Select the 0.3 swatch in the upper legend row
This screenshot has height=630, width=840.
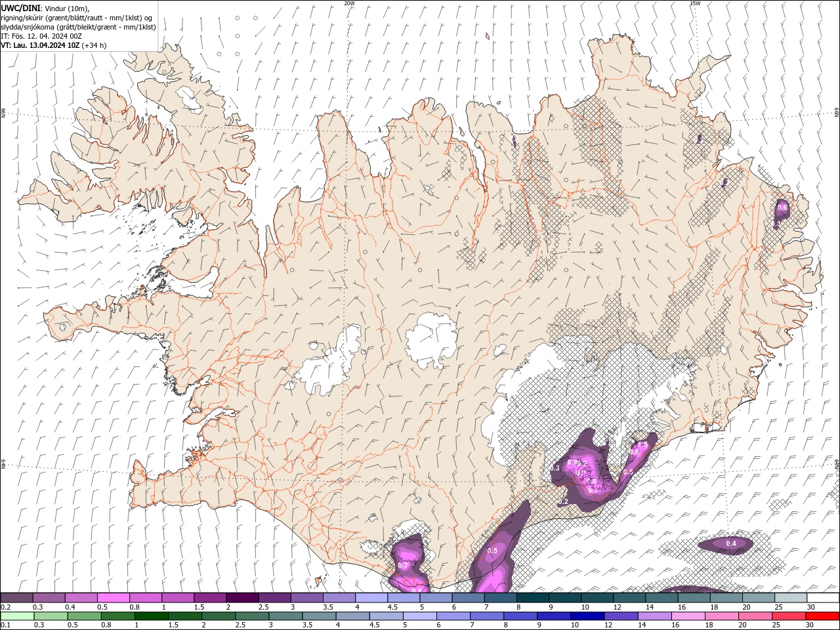pyautogui.click(x=49, y=598)
